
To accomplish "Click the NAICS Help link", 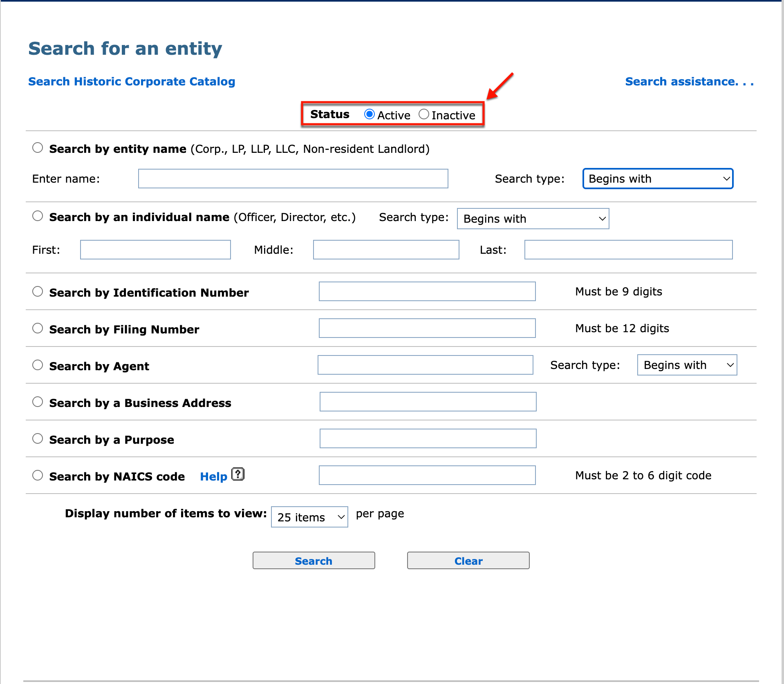I will [x=213, y=476].
